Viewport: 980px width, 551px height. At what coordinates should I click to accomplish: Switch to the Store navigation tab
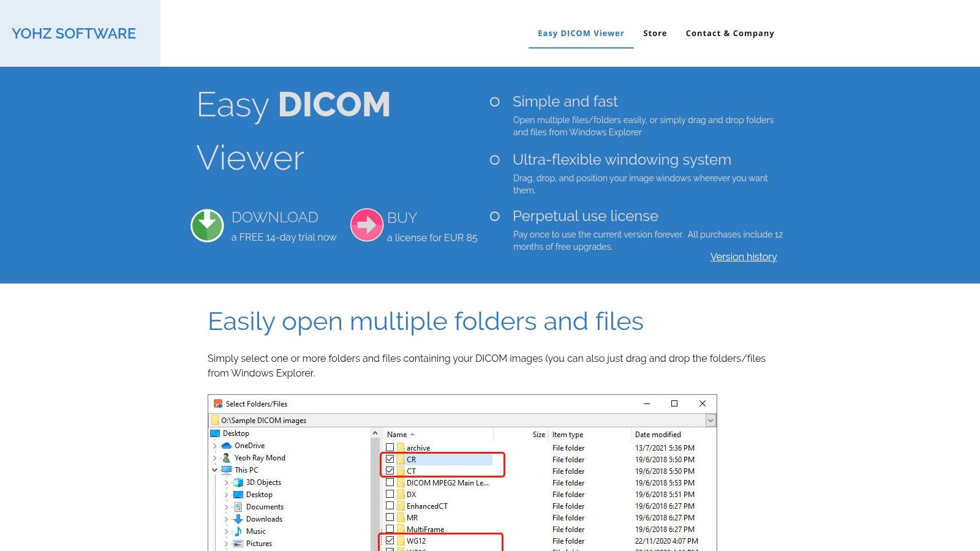coord(655,33)
